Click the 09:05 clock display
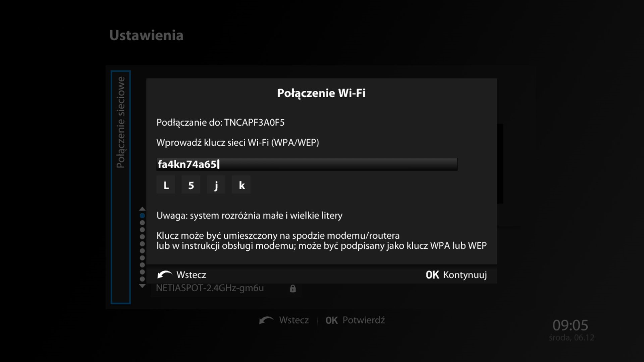Image resolution: width=644 pixels, height=362 pixels. click(x=570, y=325)
